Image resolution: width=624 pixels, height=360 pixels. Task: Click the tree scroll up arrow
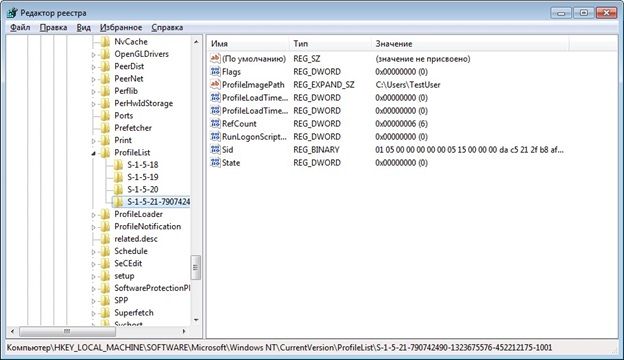click(196, 42)
